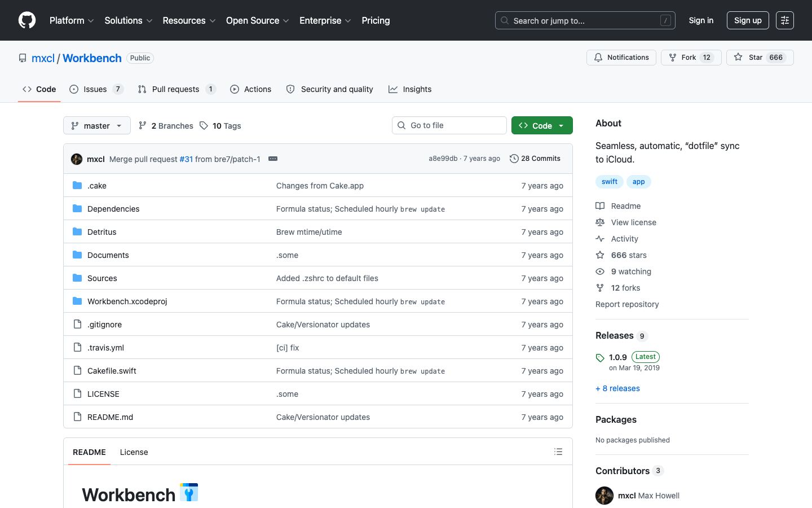Click the repository icon beside mxcl

click(23, 58)
